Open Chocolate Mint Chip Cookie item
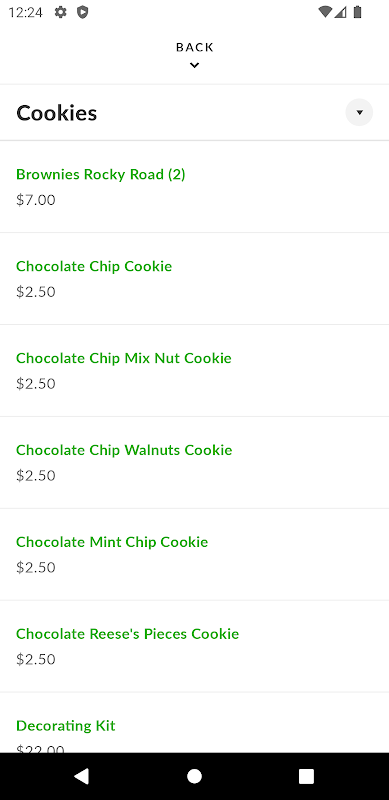This screenshot has height=800, width=389. pyautogui.click(x=194, y=554)
